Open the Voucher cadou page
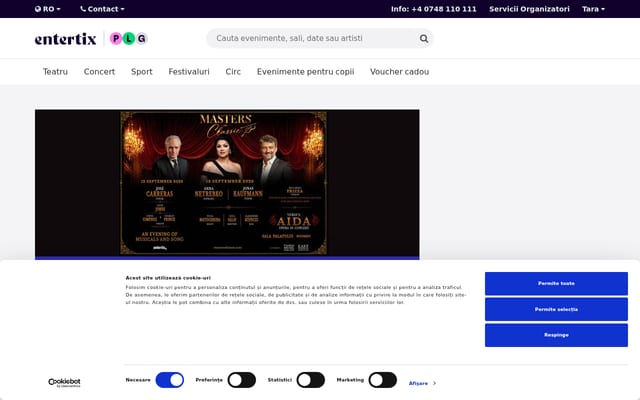This screenshot has width=640, height=400. pyautogui.click(x=400, y=72)
